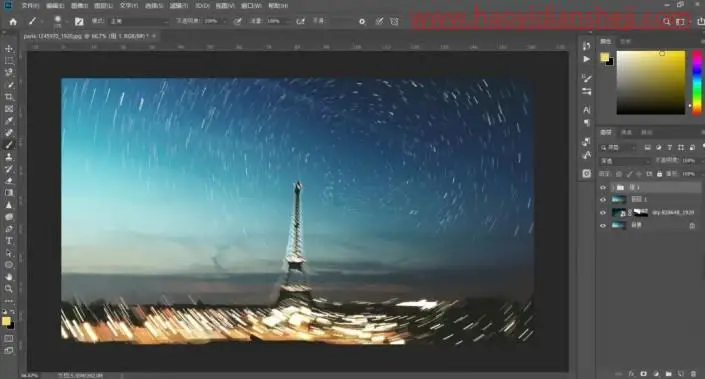Viewport: 705px width, 379px height.
Task: Select the Eraser tool
Action: click(9, 181)
